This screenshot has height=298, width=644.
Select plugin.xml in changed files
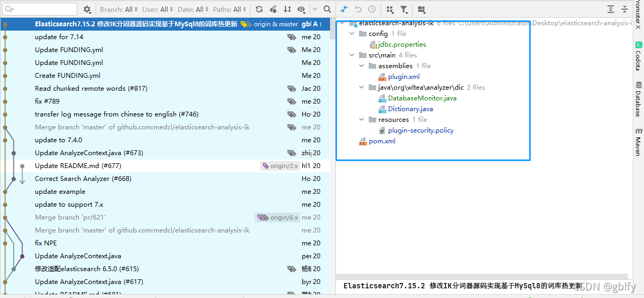click(404, 77)
